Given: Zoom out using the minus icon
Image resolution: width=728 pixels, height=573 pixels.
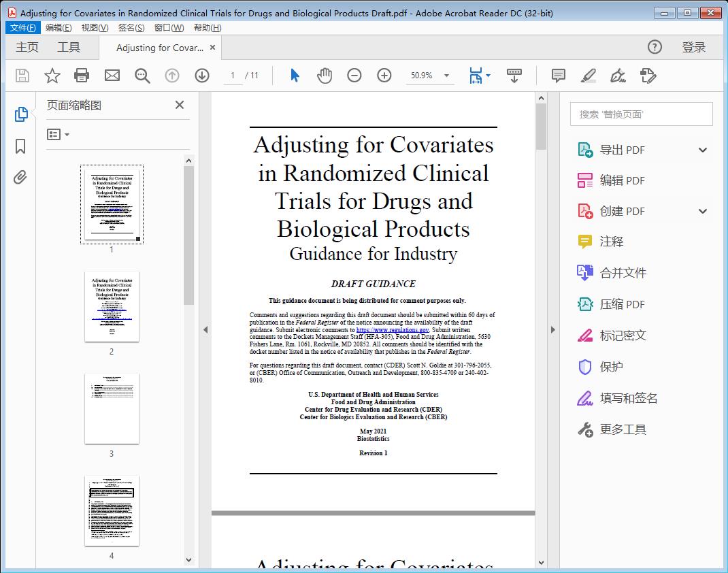Looking at the screenshot, I should [354, 76].
